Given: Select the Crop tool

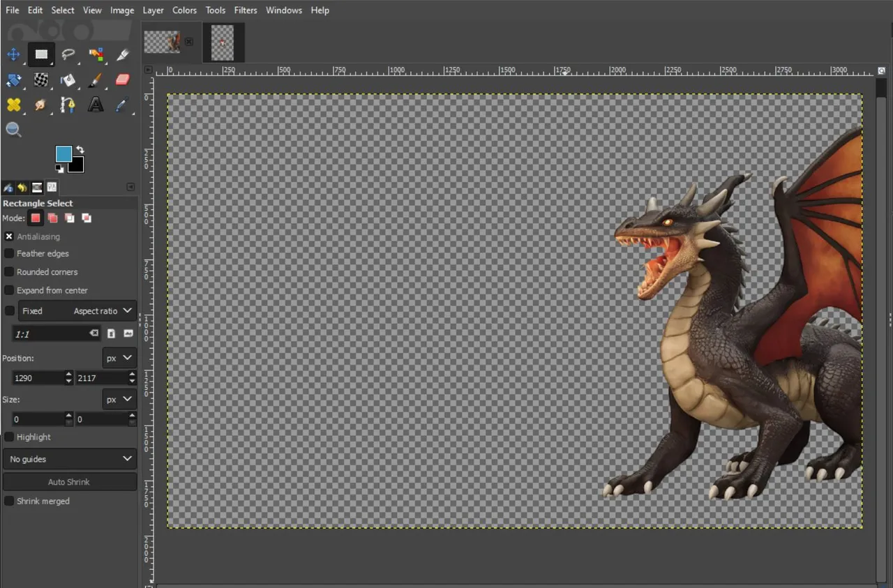Looking at the screenshot, I should (x=123, y=54).
